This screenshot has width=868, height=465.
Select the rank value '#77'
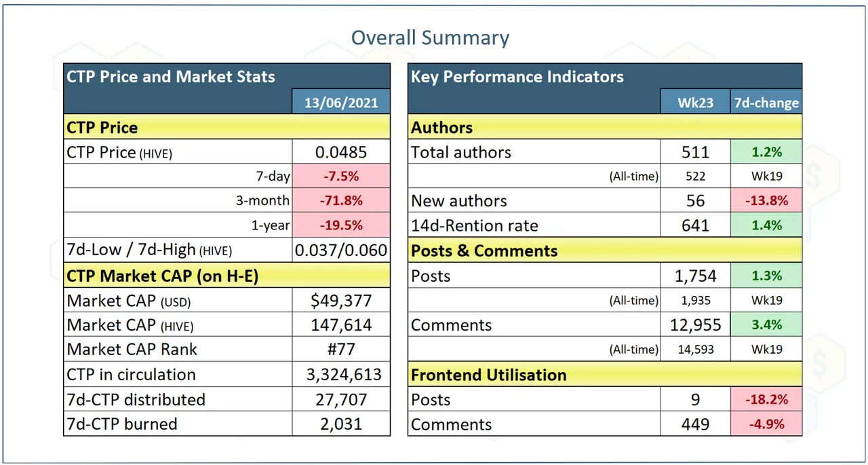coord(341,350)
